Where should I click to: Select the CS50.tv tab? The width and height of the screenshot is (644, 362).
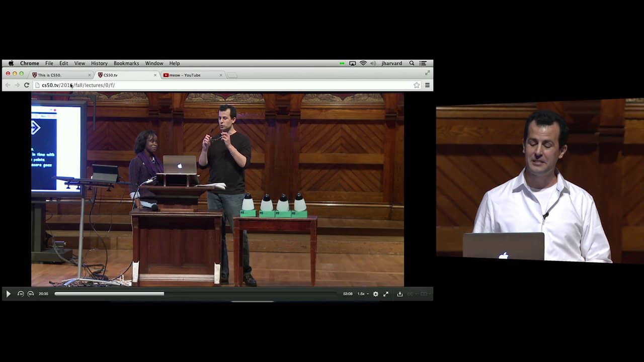pos(126,75)
